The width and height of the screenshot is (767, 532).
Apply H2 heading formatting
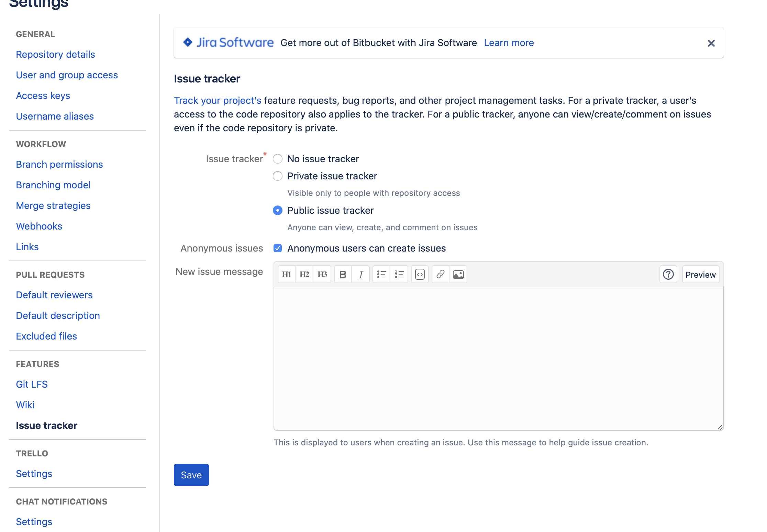(x=304, y=274)
